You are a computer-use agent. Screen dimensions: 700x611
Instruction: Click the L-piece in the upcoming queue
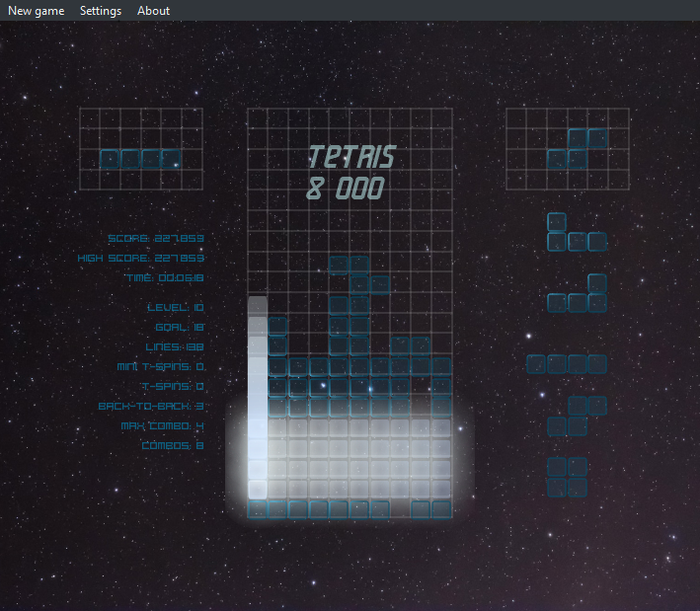point(577,293)
